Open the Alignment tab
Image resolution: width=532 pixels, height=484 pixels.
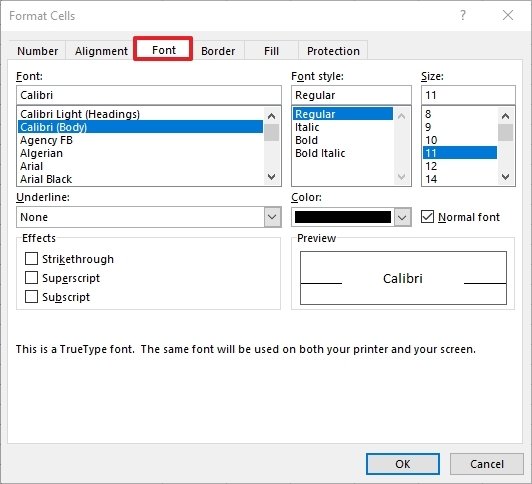pyautogui.click(x=101, y=51)
